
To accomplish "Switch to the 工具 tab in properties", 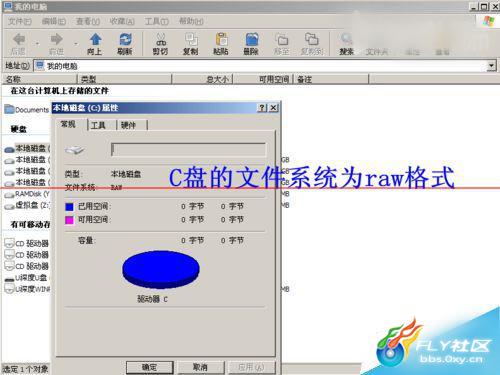I will point(98,125).
